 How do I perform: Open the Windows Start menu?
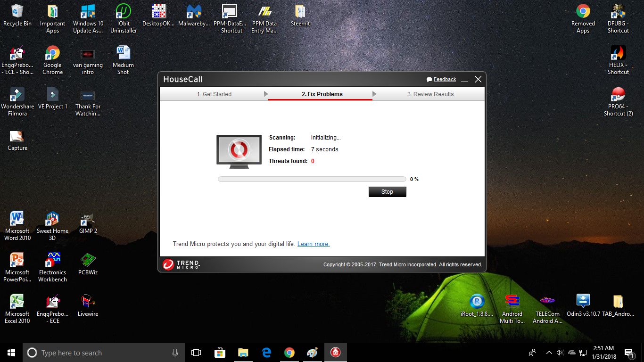click(11, 353)
